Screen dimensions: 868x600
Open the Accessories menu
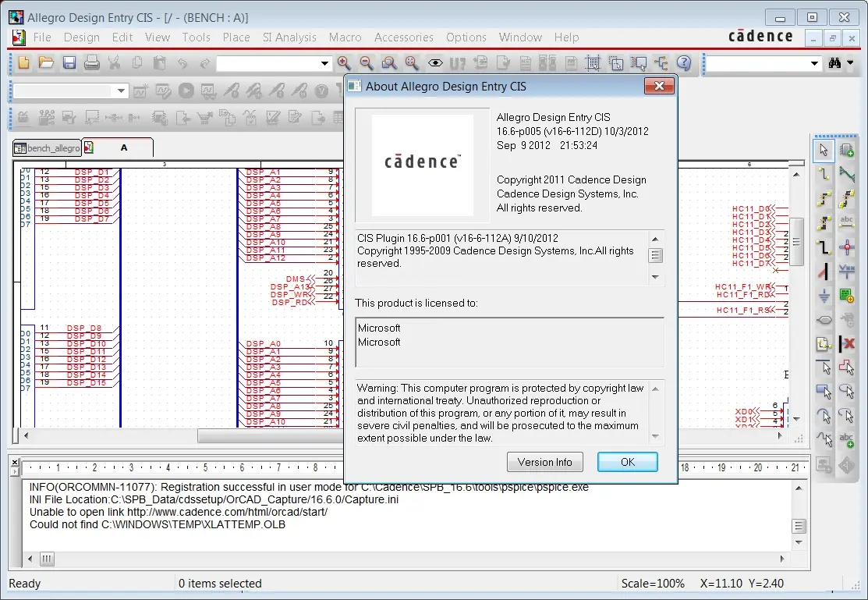(403, 37)
